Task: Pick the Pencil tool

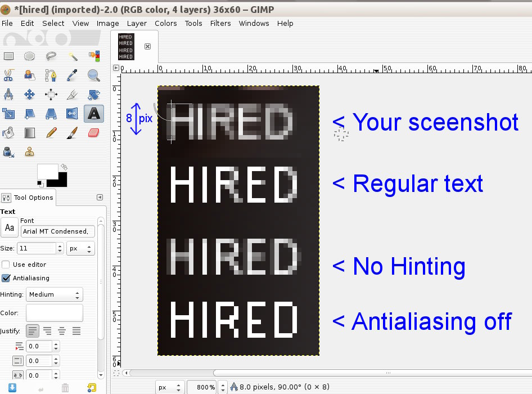Action: coord(51,133)
